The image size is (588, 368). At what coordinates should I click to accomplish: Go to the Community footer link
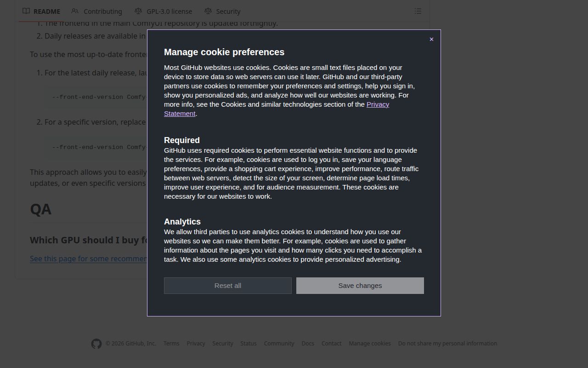(279, 344)
